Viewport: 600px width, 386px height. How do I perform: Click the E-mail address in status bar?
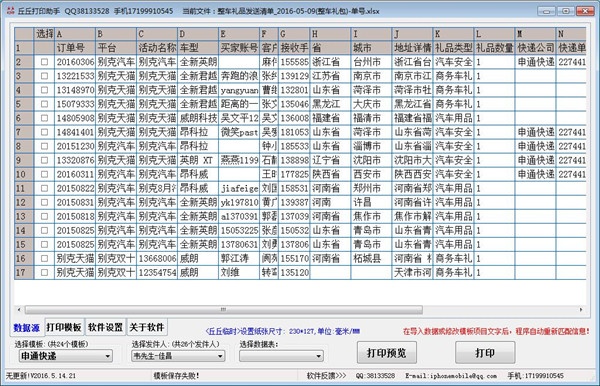(451, 376)
